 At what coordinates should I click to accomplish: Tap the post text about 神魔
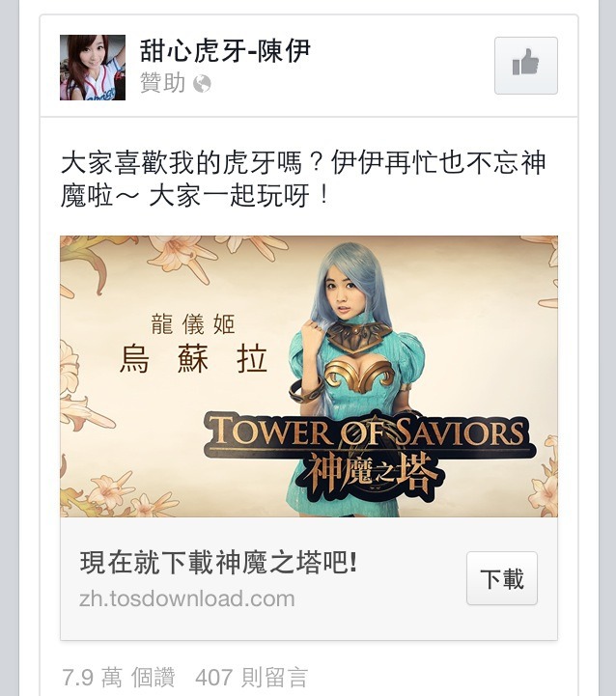303,179
